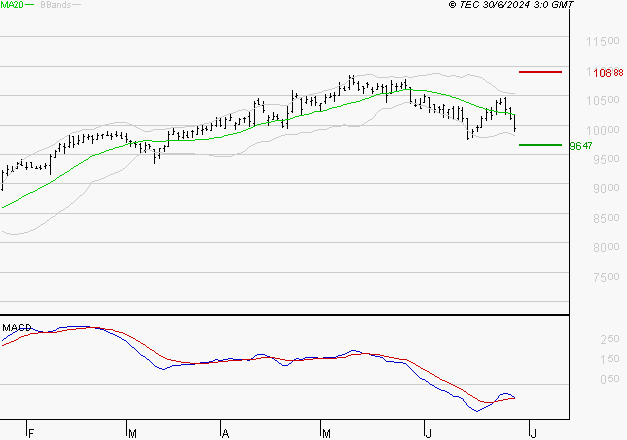Click the M month label following A
The width and height of the screenshot is (627, 440).
(x=326, y=434)
